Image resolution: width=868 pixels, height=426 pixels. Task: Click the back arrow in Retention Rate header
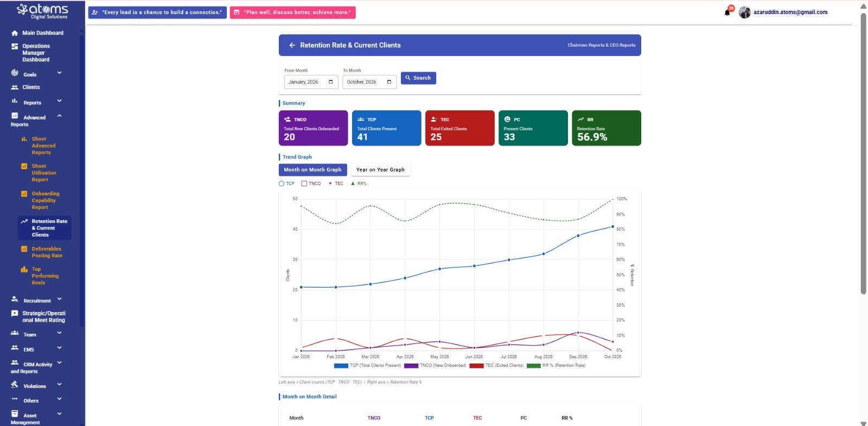coord(292,45)
